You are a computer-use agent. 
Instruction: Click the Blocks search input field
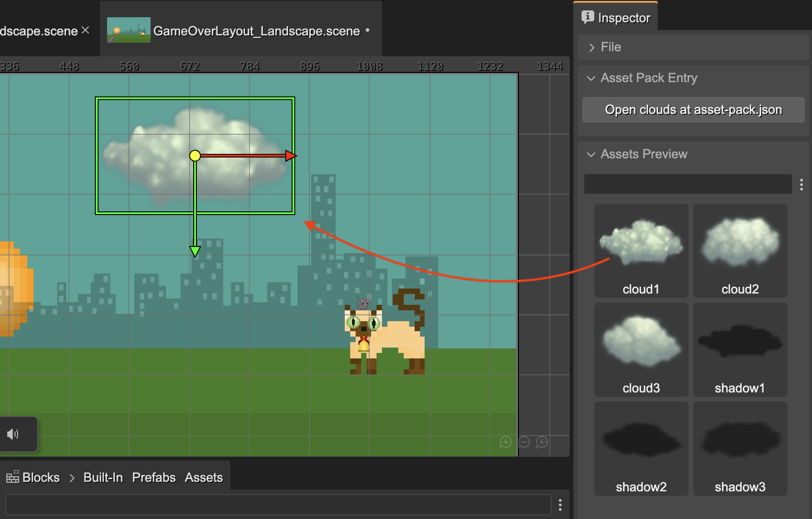[279, 505]
